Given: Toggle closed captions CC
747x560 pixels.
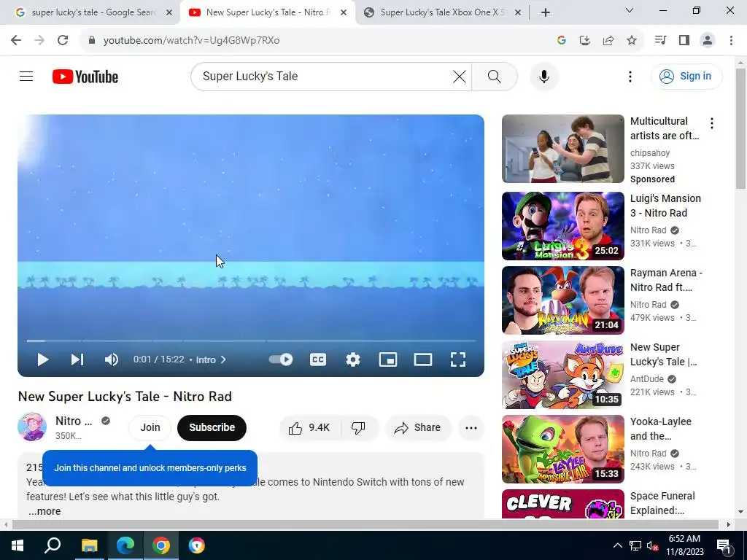Looking at the screenshot, I should click(318, 359).
